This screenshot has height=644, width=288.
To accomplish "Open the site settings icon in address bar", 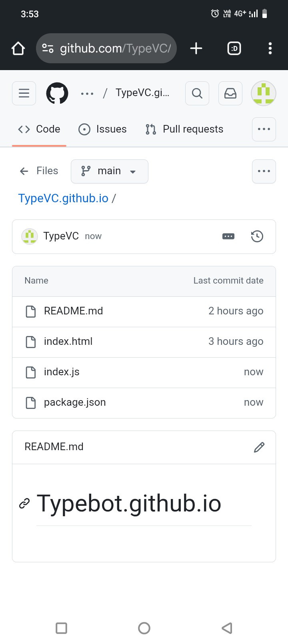I will (x=48, y=48).
